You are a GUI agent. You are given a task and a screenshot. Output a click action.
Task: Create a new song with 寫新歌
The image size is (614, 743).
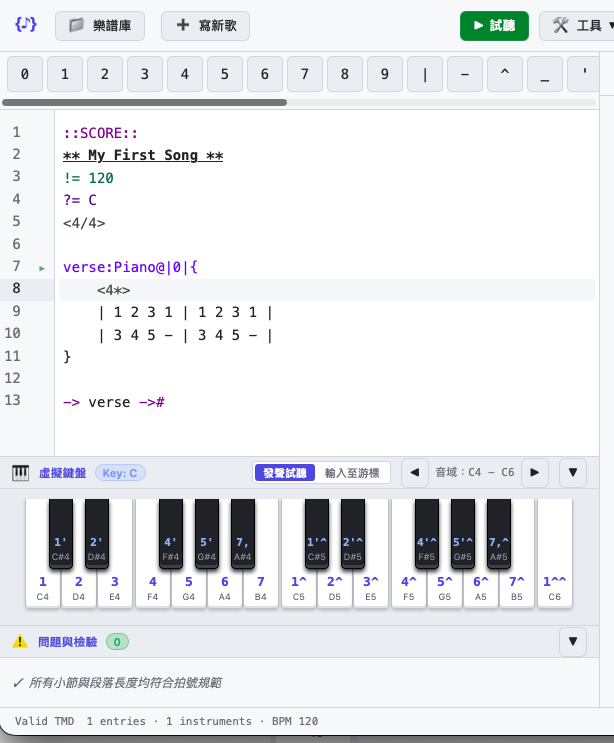coord(205,26)
